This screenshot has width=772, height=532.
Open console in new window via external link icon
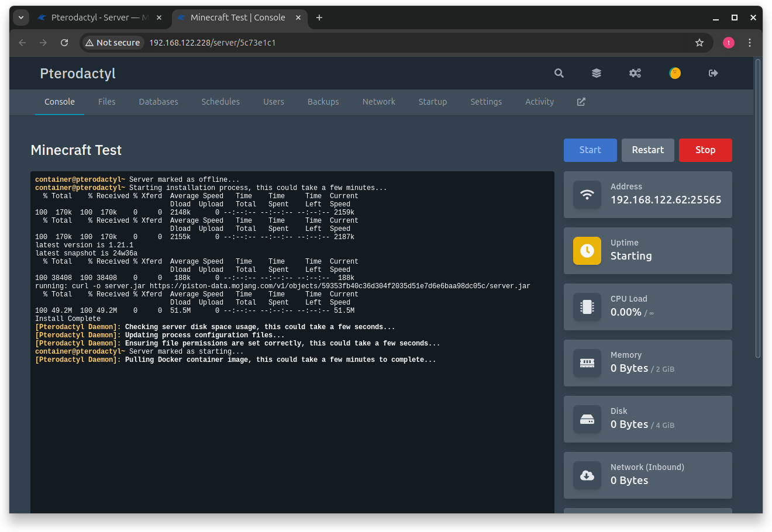(581, 101)
